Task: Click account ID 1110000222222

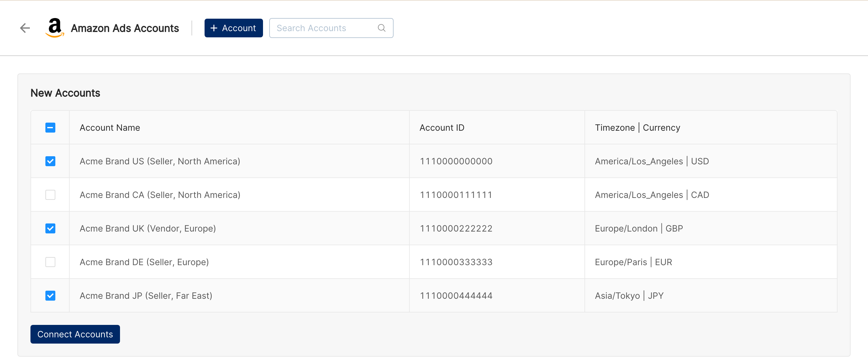Action: point(456,228)
